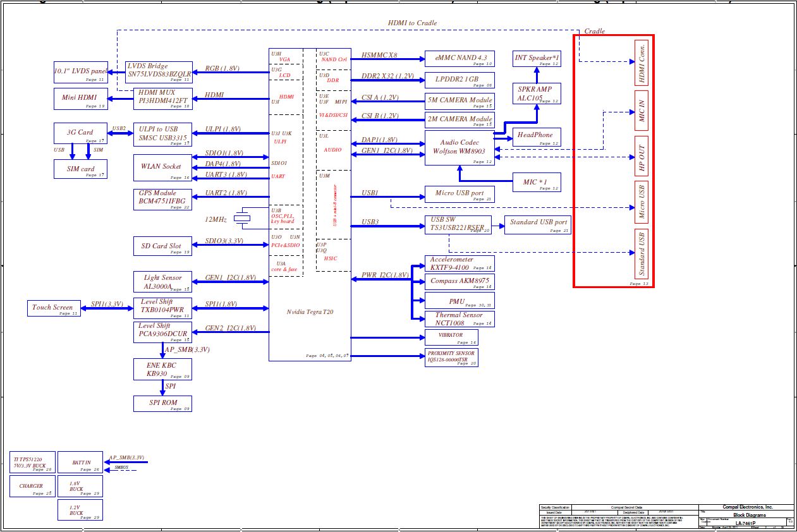Click the TI TPS51220 5V/3.3V BUCK block
Screen dimensions: 797x532
click(32, 462)
